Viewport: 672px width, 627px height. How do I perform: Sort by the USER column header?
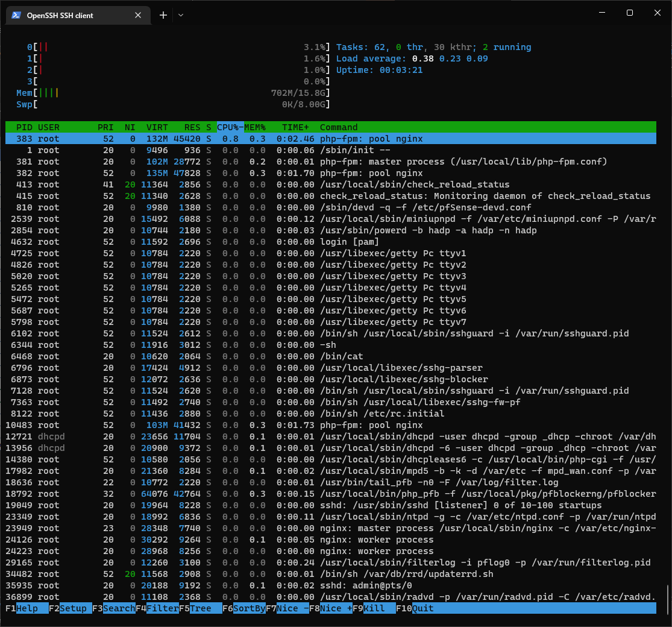tap(48, 127)
